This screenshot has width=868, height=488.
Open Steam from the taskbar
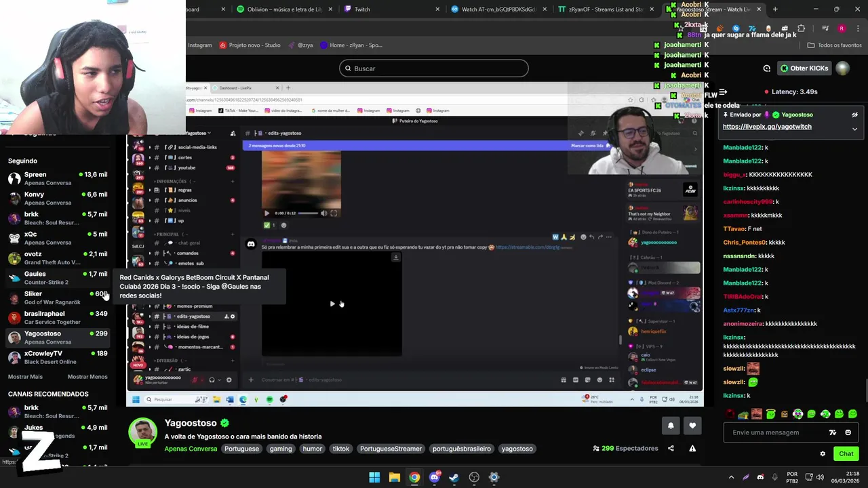[x=454, y=477]
